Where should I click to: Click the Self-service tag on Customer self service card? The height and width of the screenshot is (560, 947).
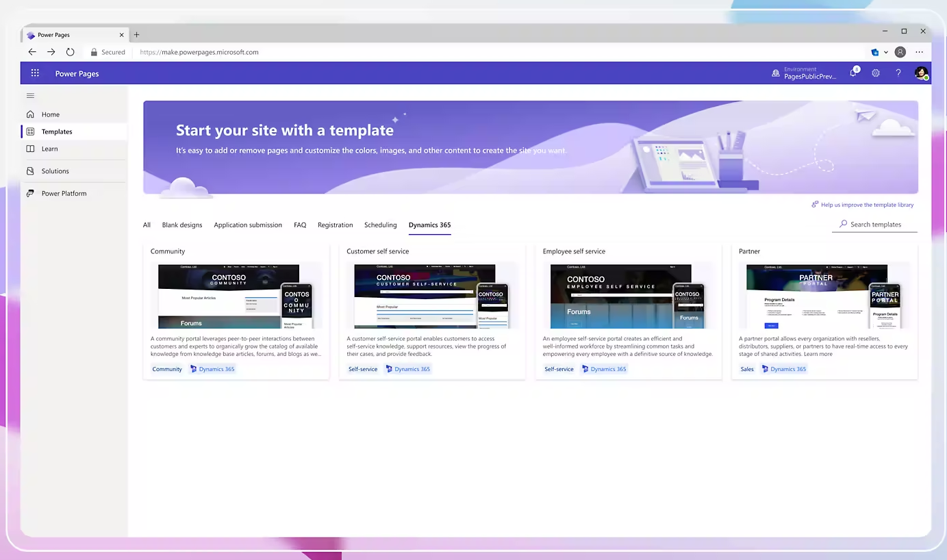click(x=363, y=369)
